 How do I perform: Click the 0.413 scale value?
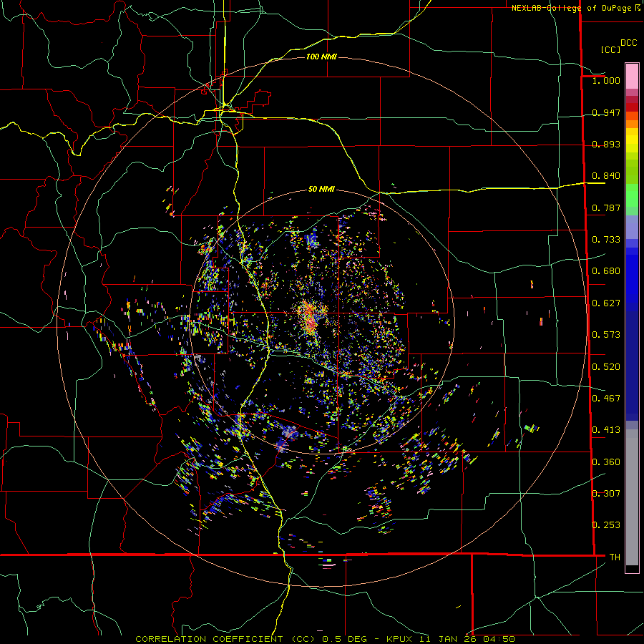[x=606, y=430]
